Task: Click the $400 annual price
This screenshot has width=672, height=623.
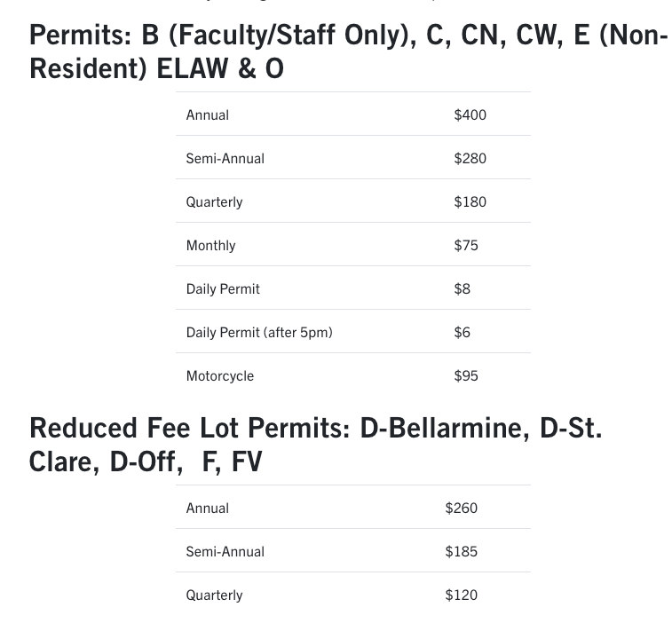Action: [x=470, y=114]
